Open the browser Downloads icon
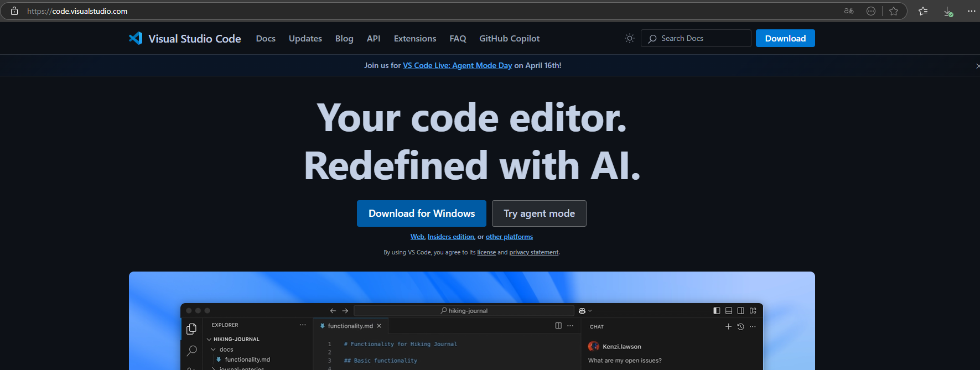 click(x=948, y=11)
